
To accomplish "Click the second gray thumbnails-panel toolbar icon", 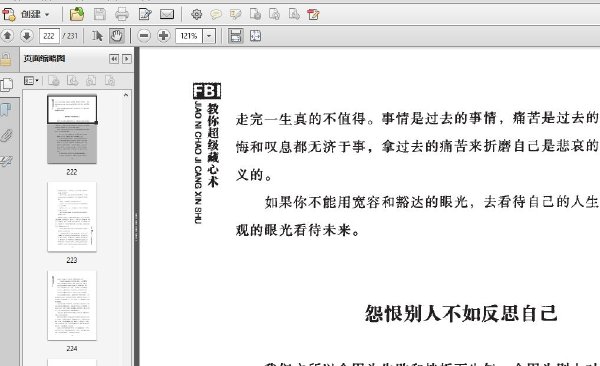I will pyautogui.click(x=72, y=81).
